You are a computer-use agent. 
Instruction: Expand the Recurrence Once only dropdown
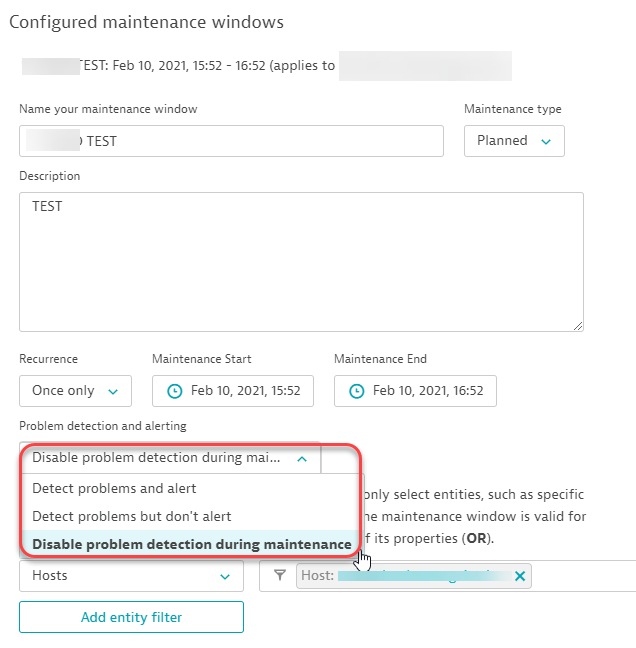click(75, 391)
